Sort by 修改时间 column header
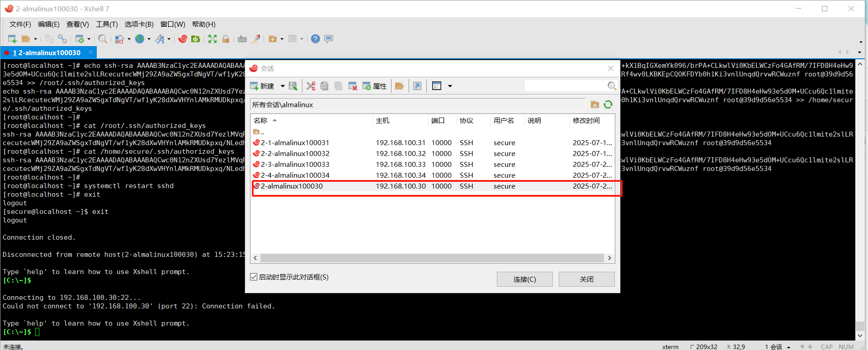Image resolution: width=868 pixels, height=350 pixels. [x=592, y=120]
